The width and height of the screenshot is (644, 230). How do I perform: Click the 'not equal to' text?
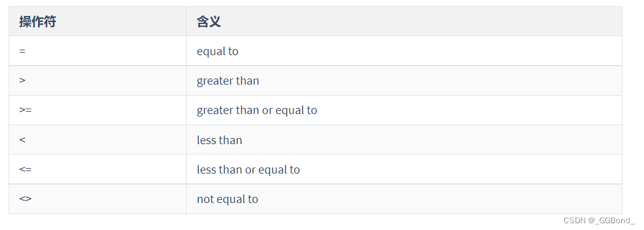click(228, 199)
